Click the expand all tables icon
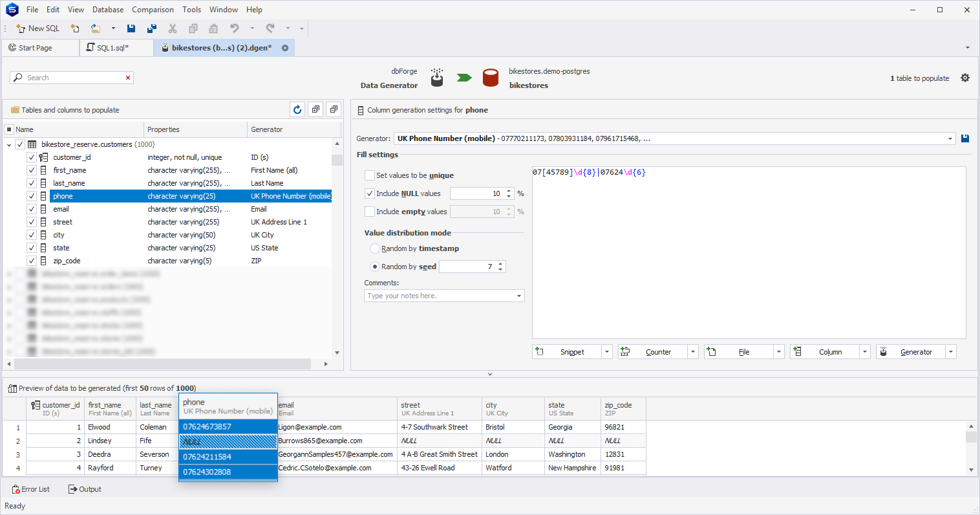980x515 pixels. (315, 110)
